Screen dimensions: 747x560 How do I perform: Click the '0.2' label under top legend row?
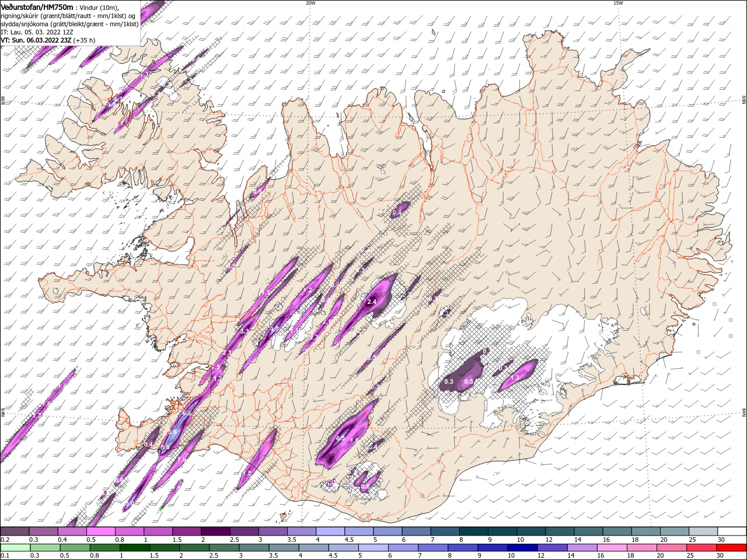[4, 540]
